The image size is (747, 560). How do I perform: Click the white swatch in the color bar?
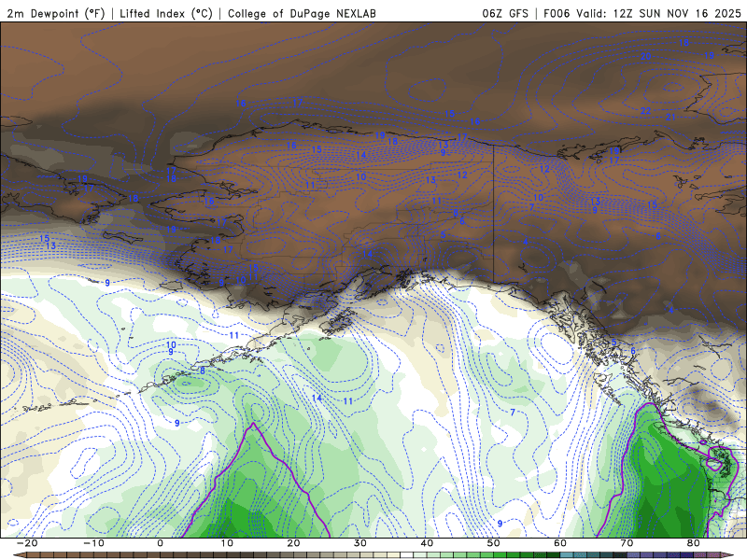pos(406,555)
